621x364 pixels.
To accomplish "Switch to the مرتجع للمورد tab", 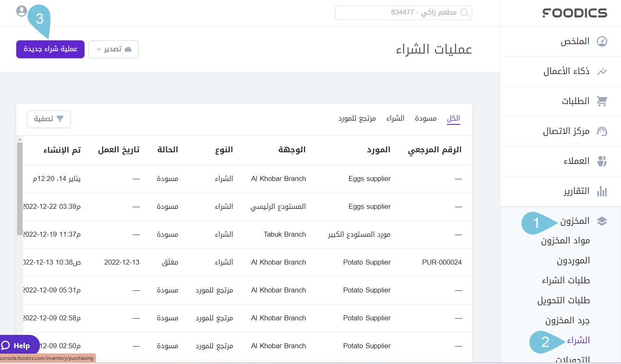I will [357, 119].
